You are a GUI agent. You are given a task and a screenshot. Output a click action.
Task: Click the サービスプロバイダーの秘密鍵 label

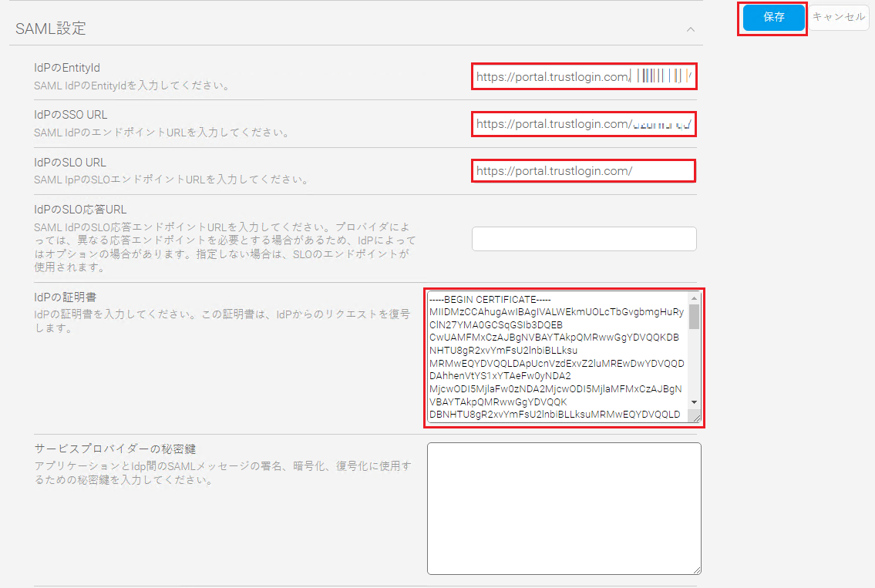(x=115, y=449)
